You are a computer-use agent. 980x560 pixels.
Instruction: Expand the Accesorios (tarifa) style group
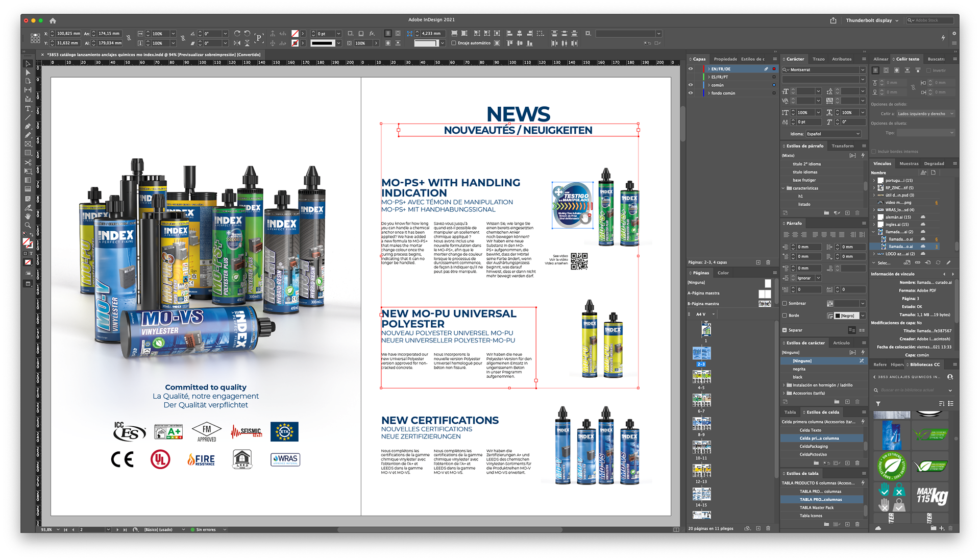[x=784, y=394]
